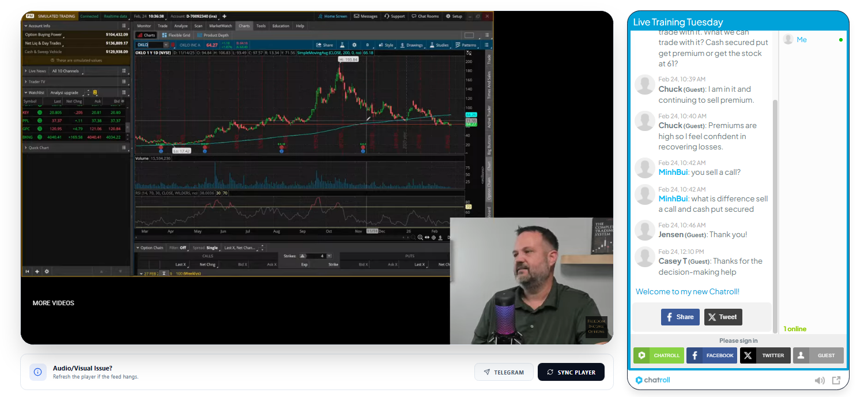868x397 pixels.
Task: Collapse the Account Info section
Action: (x=26, y=26)
